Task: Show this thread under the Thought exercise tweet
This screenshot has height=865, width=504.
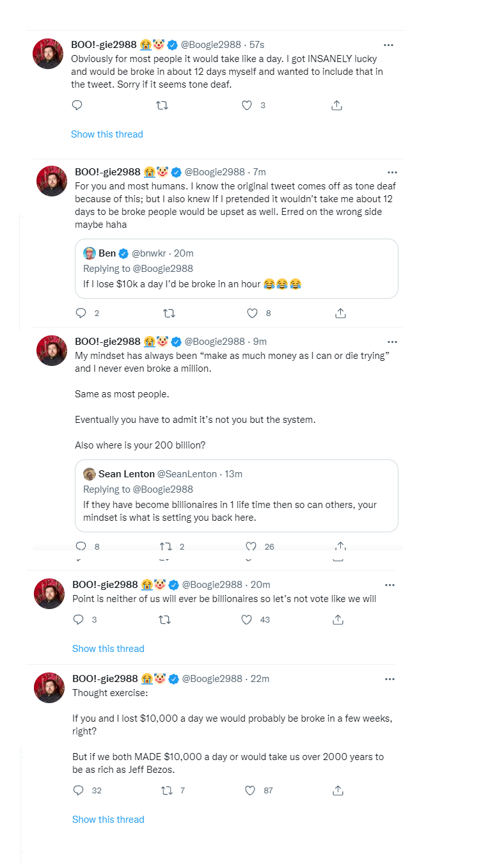Action: (x=108, y=820)
